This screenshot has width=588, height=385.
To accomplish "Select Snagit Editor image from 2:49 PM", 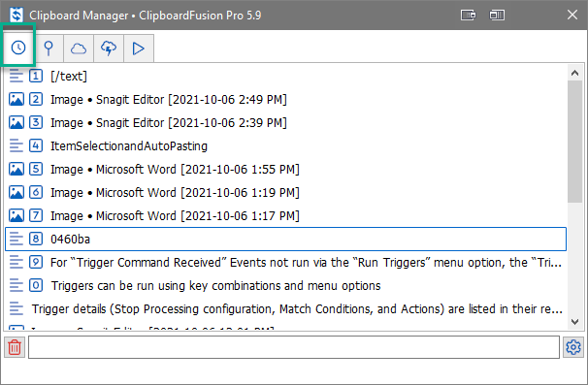I will [x=285, y=99].
